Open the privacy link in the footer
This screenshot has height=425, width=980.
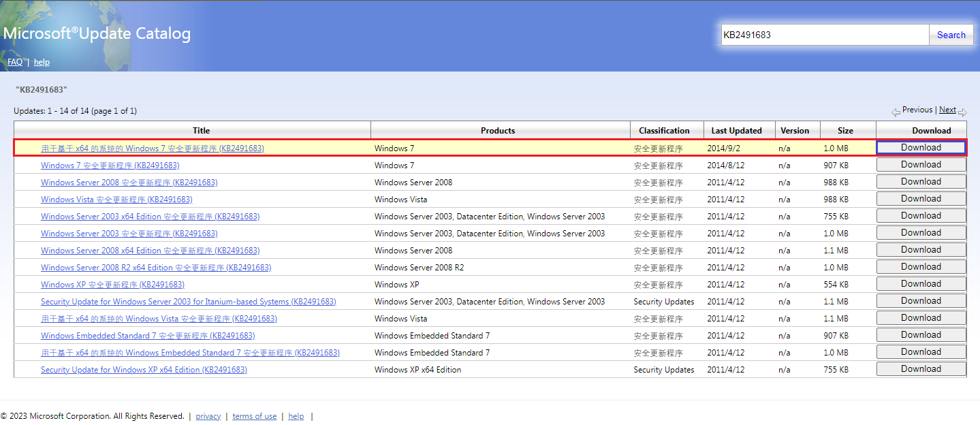pyautogui.click(x=208, y=415)
